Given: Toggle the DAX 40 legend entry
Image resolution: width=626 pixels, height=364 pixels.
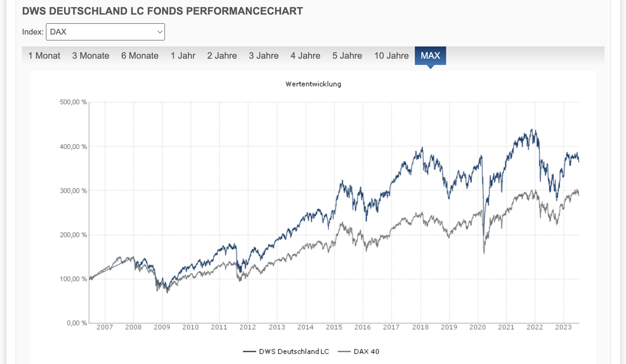Looking at the screenshot, I should pos(366,351).
